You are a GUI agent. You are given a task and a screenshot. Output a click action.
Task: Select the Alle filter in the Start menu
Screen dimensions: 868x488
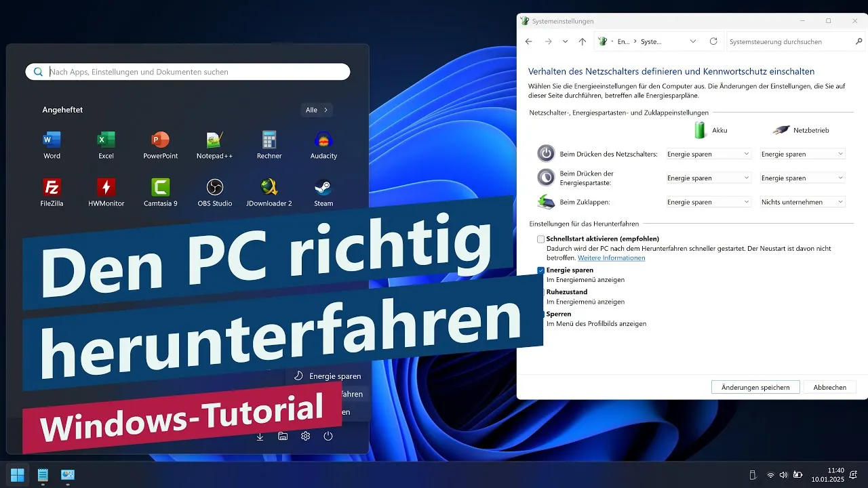tap(316, 109)
